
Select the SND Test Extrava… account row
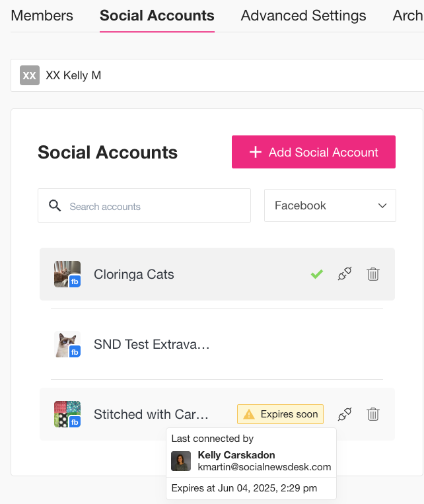click(217, 344)
